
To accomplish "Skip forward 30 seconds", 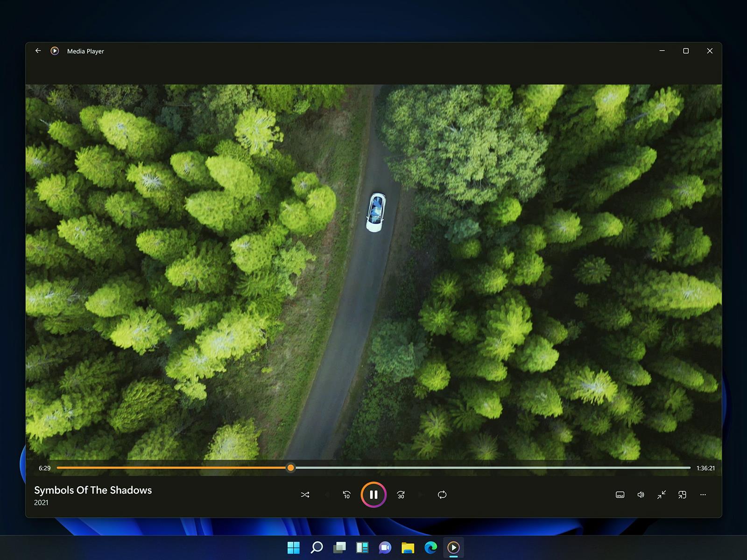I will [400, 495].
